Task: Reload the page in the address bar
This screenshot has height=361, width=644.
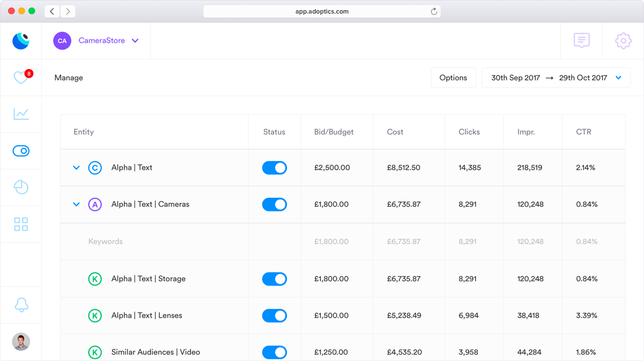Action: (x=434, y=11)
